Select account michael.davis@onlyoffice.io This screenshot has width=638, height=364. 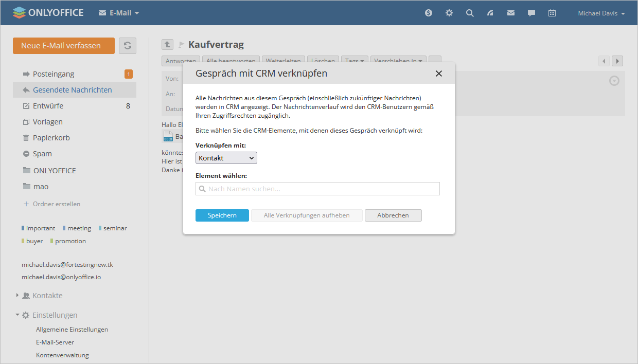click(61, 277)
